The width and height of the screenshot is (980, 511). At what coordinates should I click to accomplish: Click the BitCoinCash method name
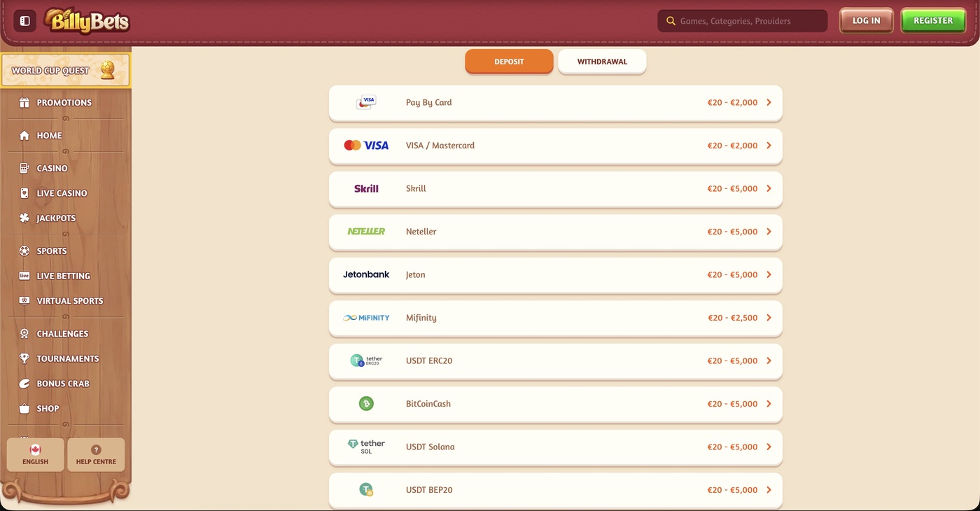pyautogui.click(x=428, y=404)
